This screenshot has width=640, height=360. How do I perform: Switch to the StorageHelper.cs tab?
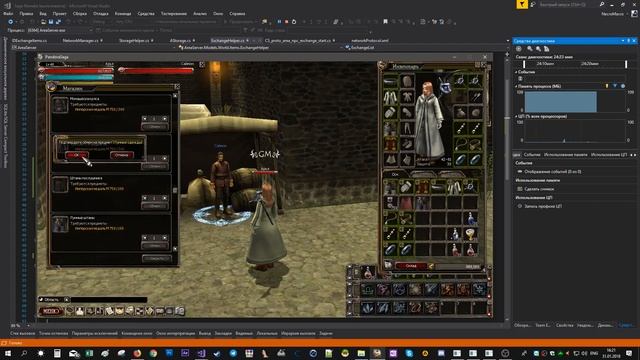click(x=134, y=40)
